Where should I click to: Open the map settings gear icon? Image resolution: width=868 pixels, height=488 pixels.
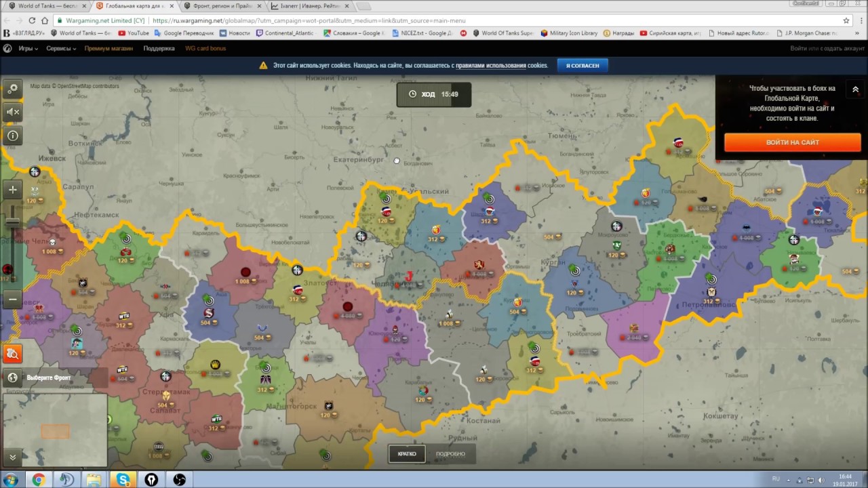[x=12, y=89]
